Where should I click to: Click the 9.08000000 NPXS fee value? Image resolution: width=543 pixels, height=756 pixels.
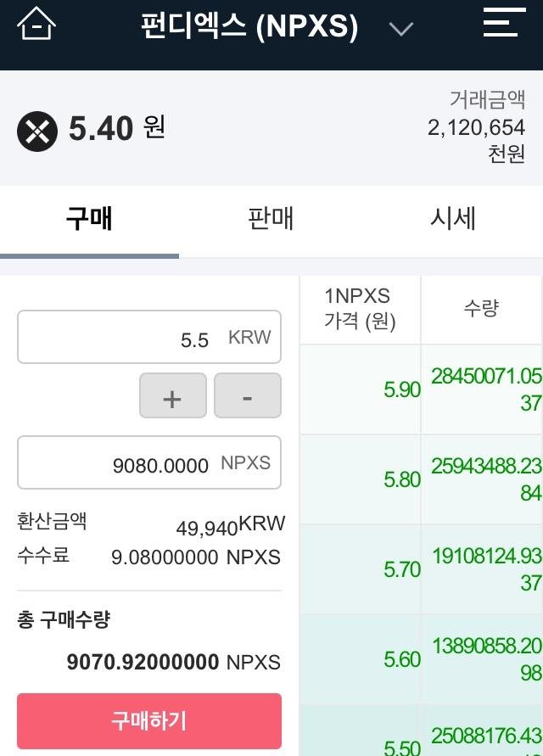[x=196, y=557]
